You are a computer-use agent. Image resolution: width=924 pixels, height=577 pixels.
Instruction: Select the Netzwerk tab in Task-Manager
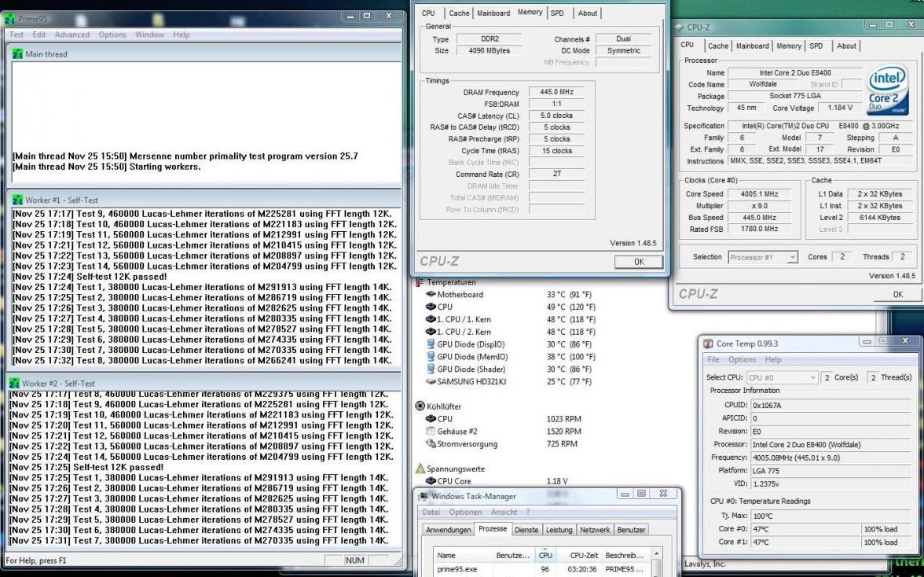tap(595, 530)
